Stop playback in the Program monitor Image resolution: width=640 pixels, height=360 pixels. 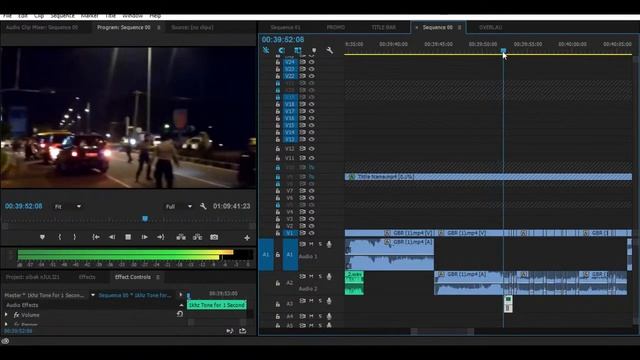pos(128,237)
